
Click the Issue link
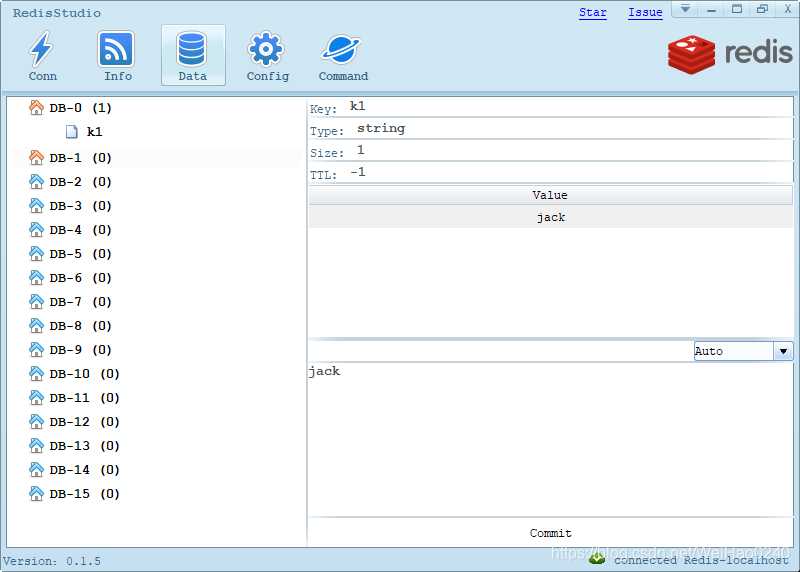(645, 12)
